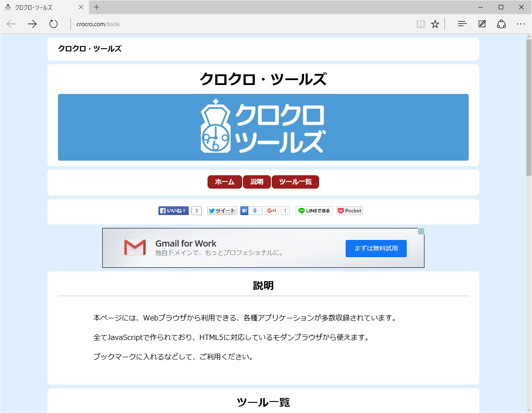Click the ホーム button
Screen dimensions: 532x413
(224, 182)
